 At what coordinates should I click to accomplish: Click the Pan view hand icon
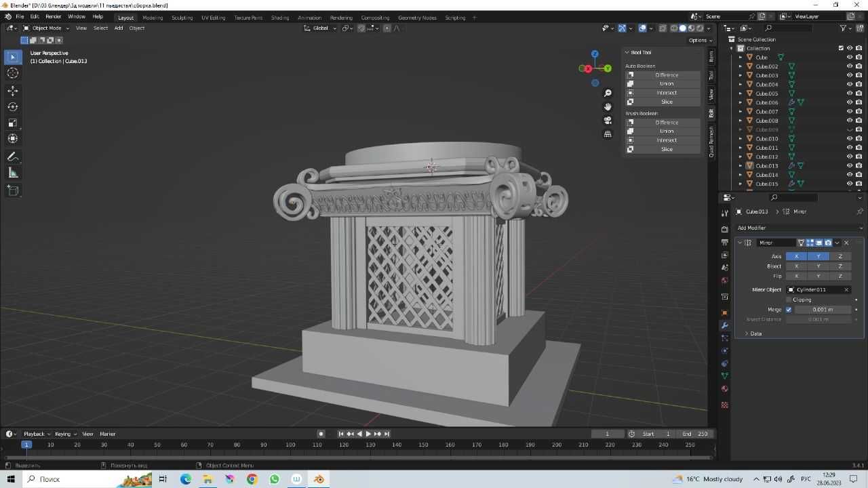click(608, 106)
